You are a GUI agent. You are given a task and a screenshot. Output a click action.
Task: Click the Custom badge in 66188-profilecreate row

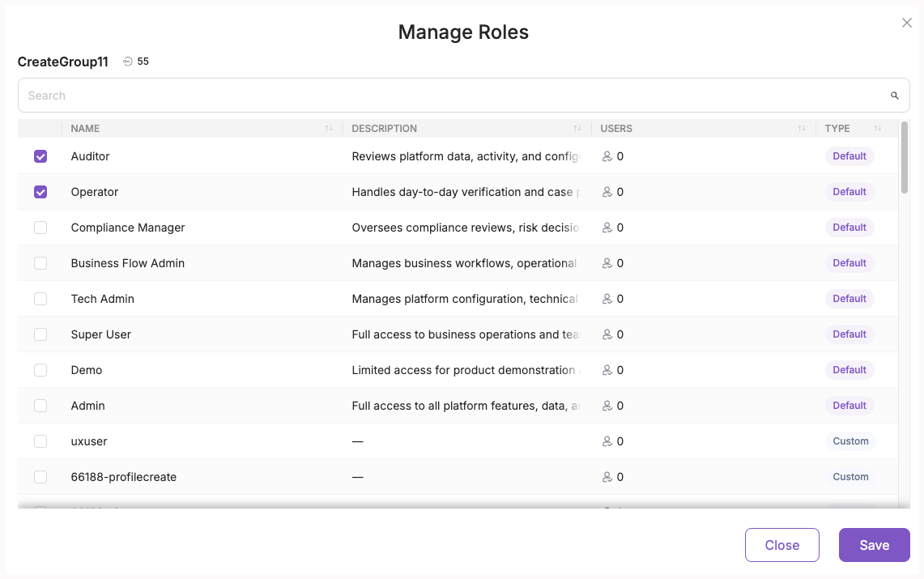click(x=850, y=477)
